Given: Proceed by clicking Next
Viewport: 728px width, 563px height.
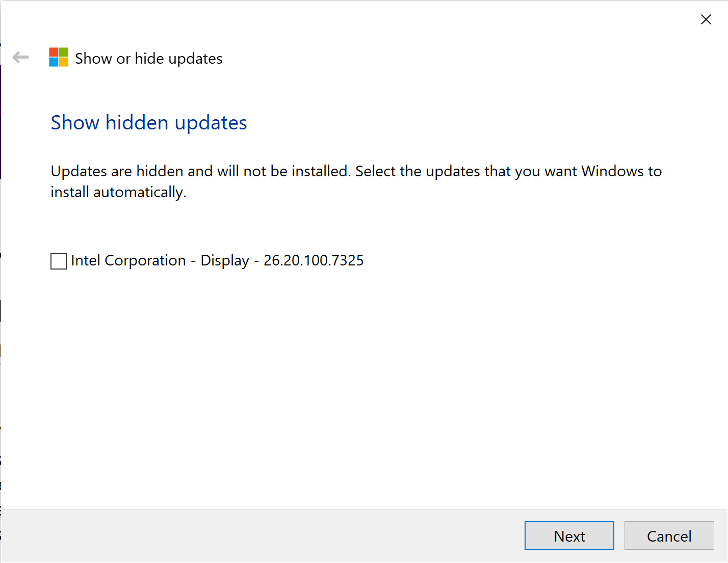Looking at the screenshot, I should [x=569, y=536].
